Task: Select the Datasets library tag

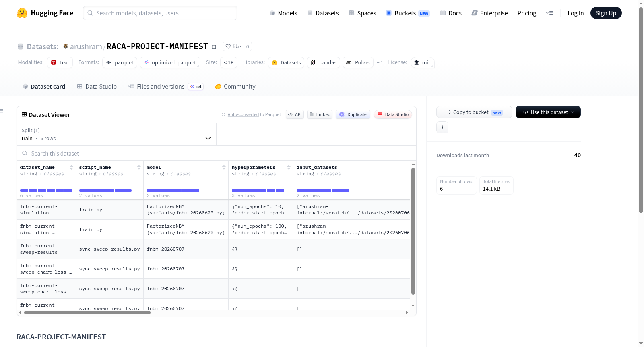Action: 286,62
